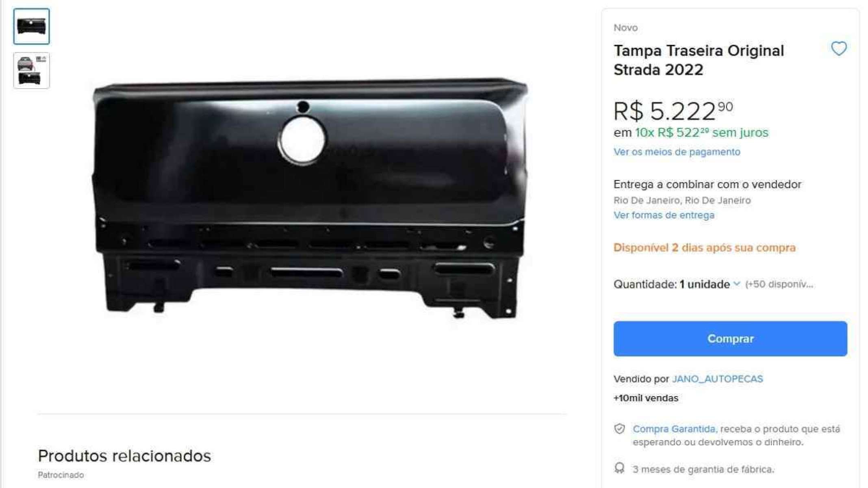Click the factory warranty ribbon icon

[619, 468]
